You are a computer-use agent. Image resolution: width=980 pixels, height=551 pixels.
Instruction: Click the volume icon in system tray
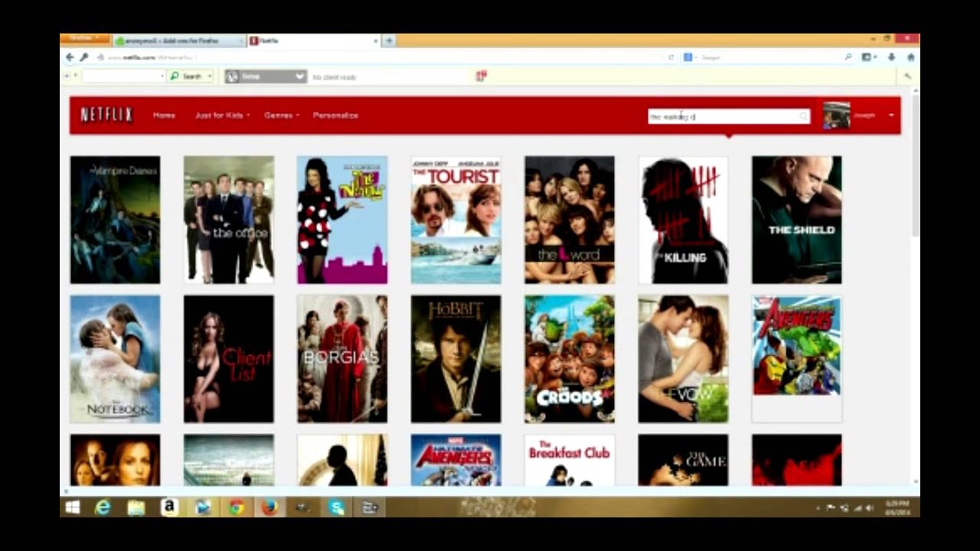870,508
